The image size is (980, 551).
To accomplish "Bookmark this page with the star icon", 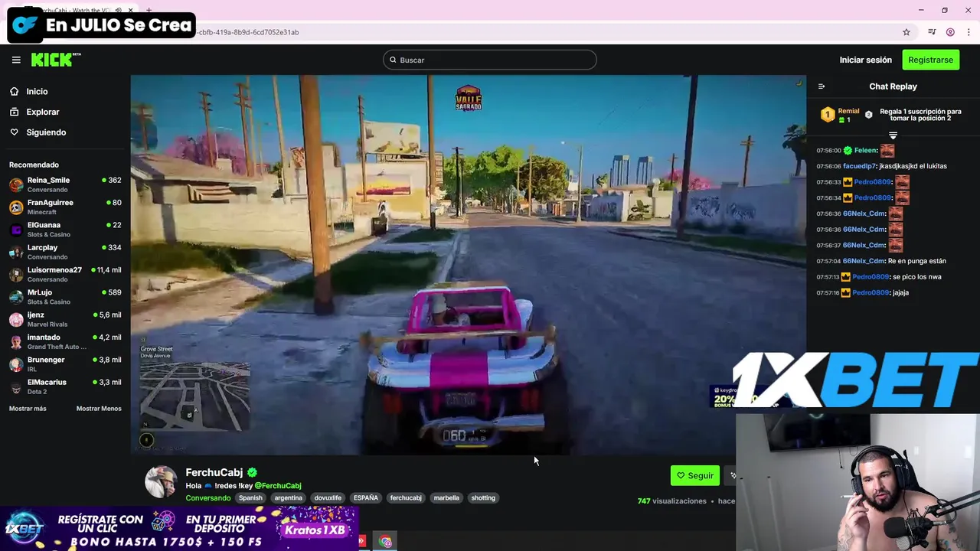I will click(x=906, y=32).
